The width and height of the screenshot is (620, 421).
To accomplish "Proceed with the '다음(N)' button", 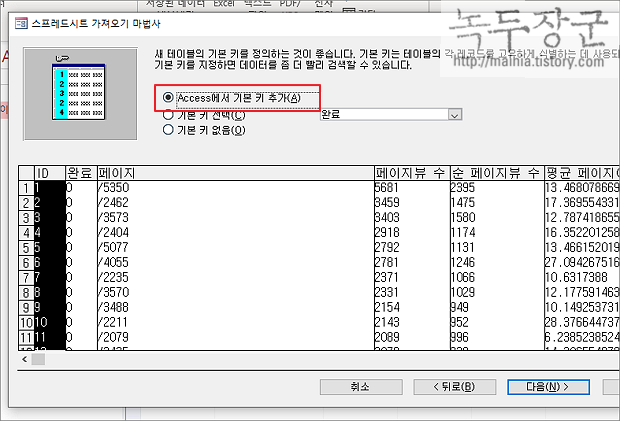I will (x=548, y=387).
